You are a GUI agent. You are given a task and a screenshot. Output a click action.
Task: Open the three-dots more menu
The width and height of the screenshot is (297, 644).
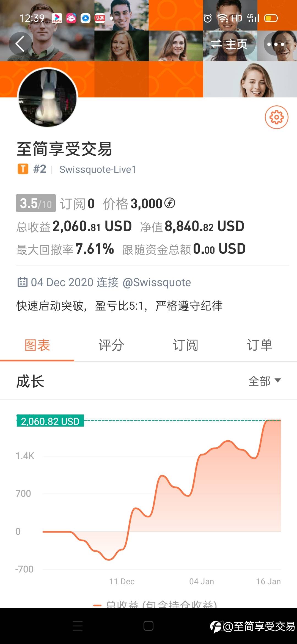click(x=276, y=44)
